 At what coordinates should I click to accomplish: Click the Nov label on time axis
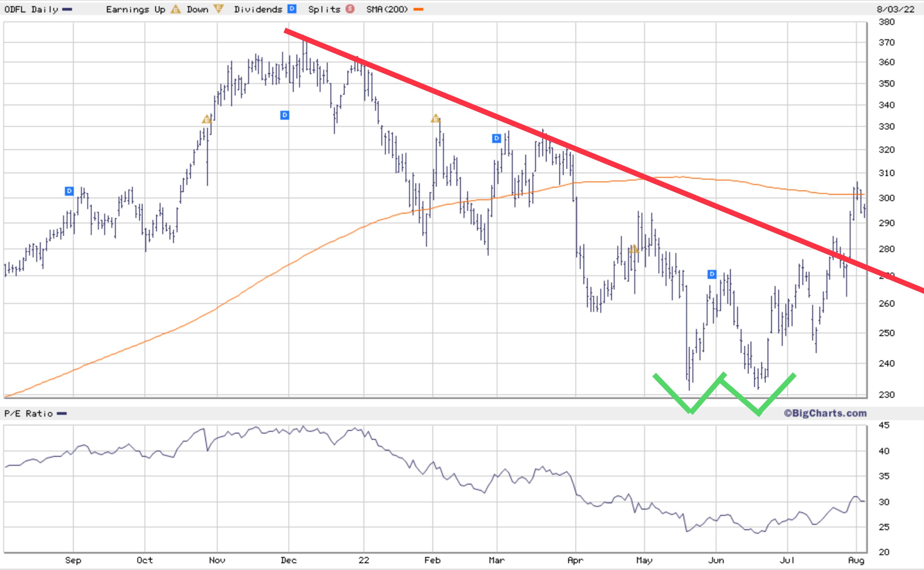pos(217,560)
